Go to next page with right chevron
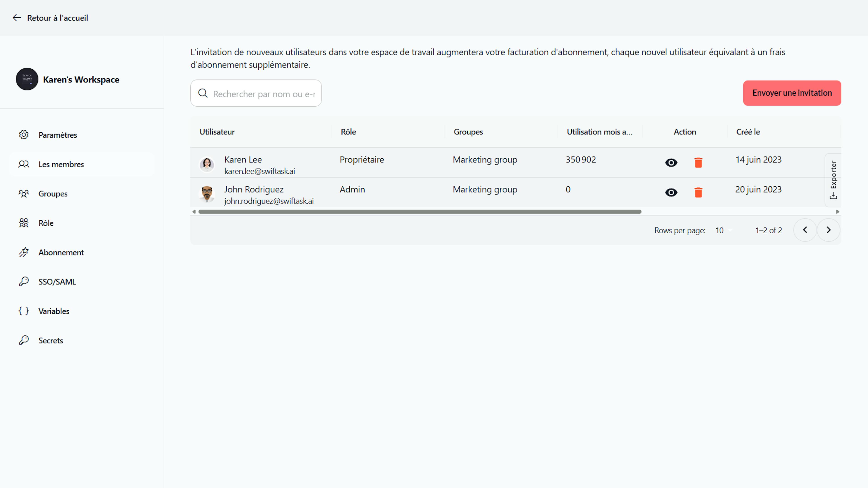This screenshot has width=868, height=488. 829,230
